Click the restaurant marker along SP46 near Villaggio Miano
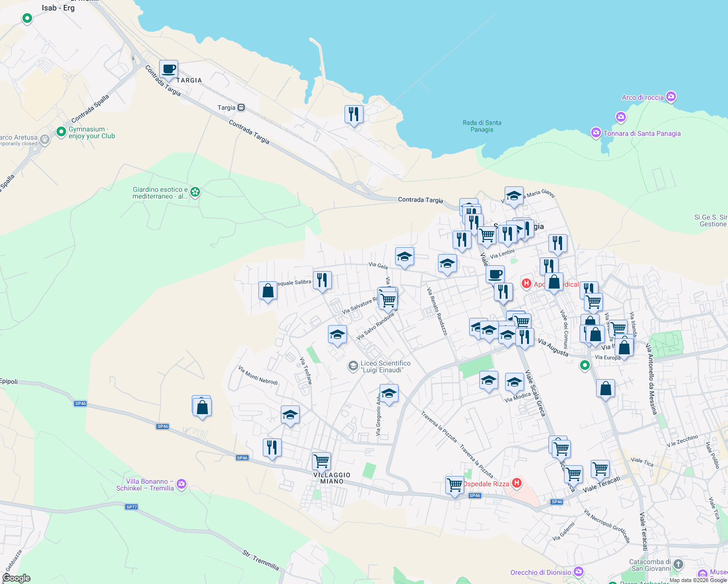This screenshot has height=584, width=728. (272, 447)
